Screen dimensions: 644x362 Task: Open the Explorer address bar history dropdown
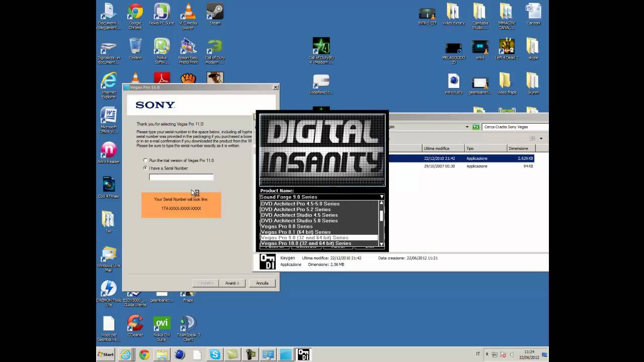(x=467, y=127)
